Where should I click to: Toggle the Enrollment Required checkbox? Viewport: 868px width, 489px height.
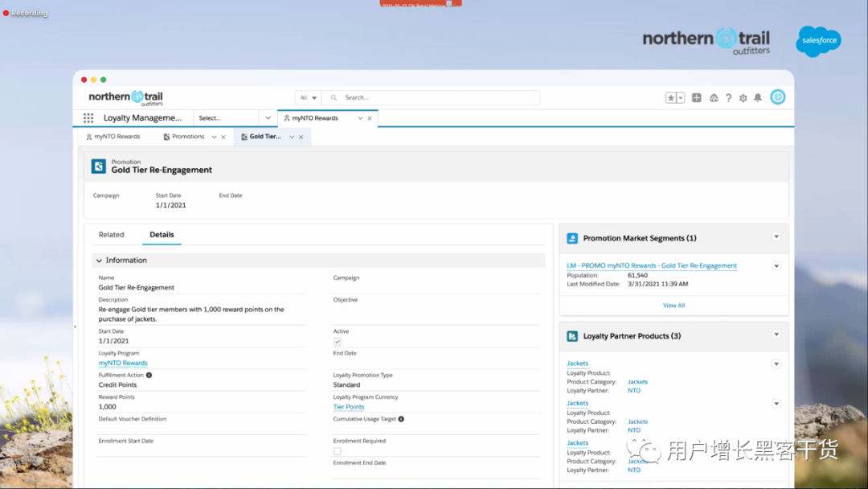pos(337,451)
